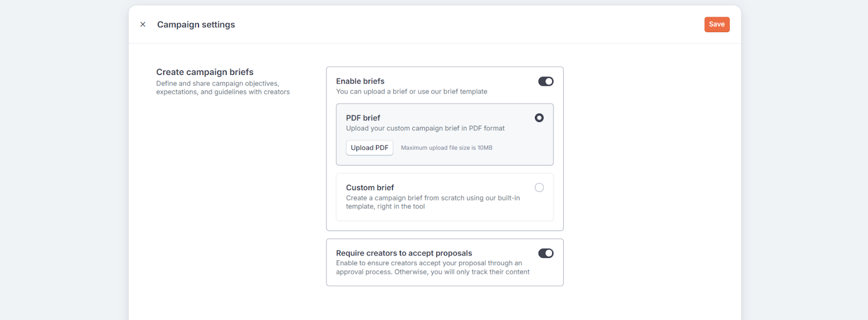The width and height of the screenshot is (868, 320).
Task: Choose the Custom brief radio option
Action: [539, 188]
